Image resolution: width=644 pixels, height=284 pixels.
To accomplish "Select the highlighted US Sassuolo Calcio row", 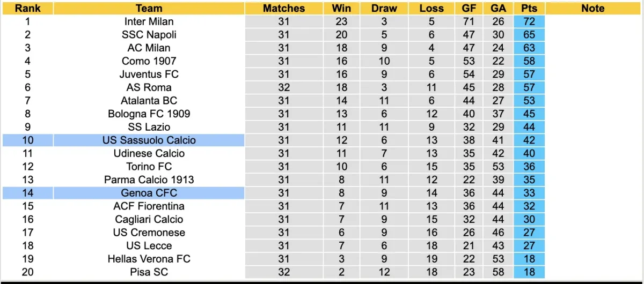I will coord(149,140).
